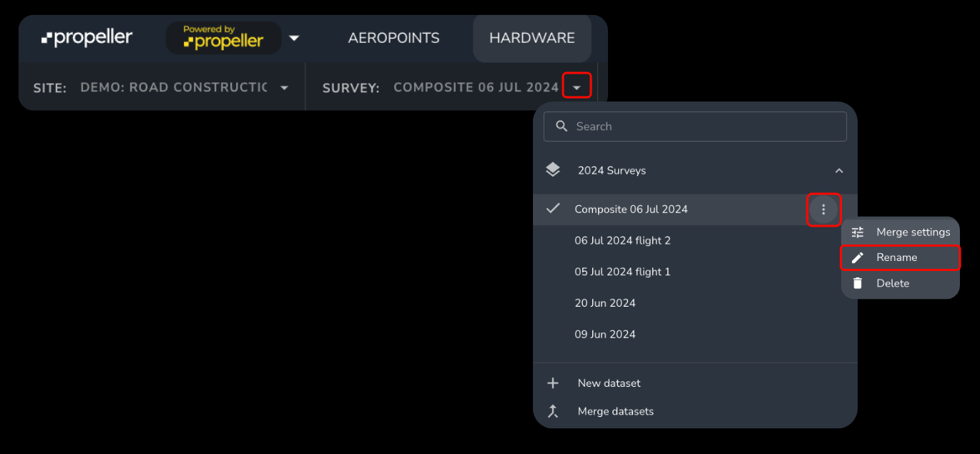The image size is (980, 454).
Task: Switch to the AEROPOINTS tab
Action: (x=393, y=38)
